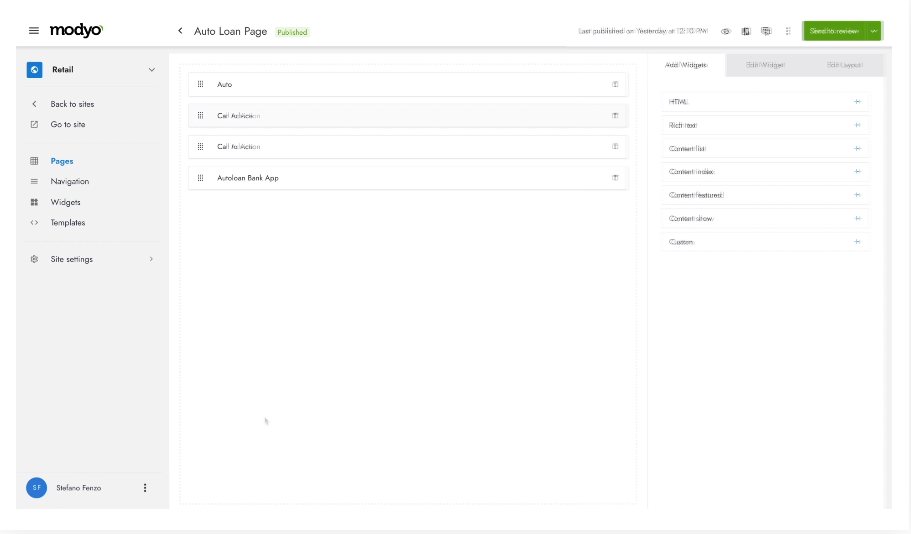Screen dimensions: 911x534
Task: Open Navigation in the left sidebar
Action: pyautogui.click(x=70, y=181)
